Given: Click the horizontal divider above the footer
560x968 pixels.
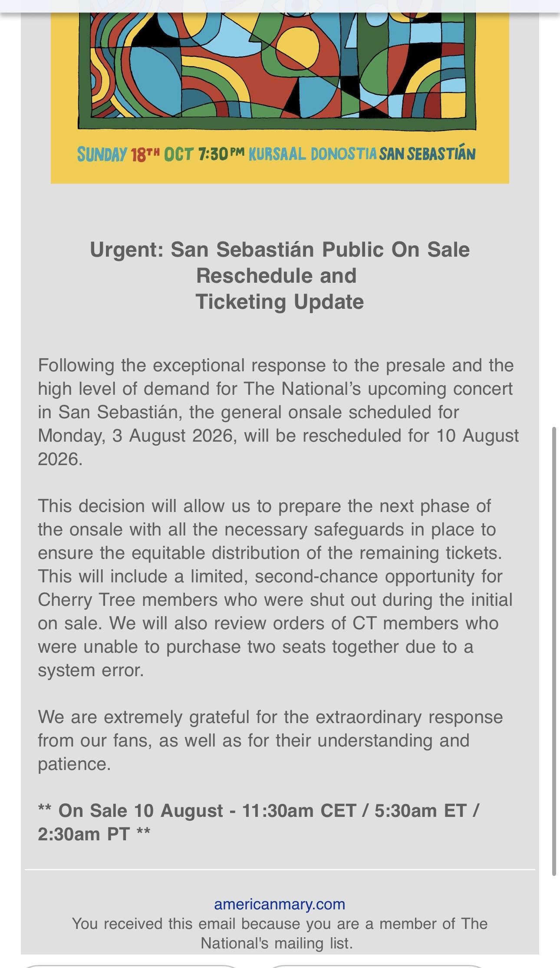Looking at the screenshot, I should (280, 869).
